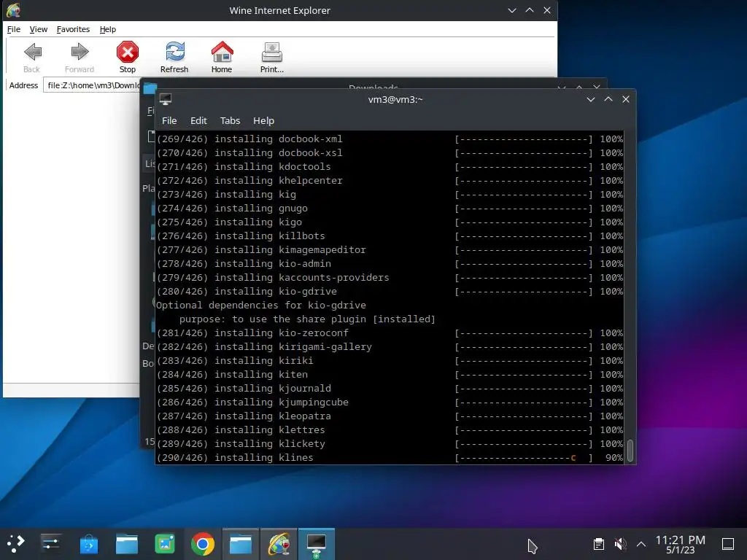The width and height of the screenshot is (747, 560).
Task: Click the Print icon in Wine Internet Explorer
Action: (272, 57)
